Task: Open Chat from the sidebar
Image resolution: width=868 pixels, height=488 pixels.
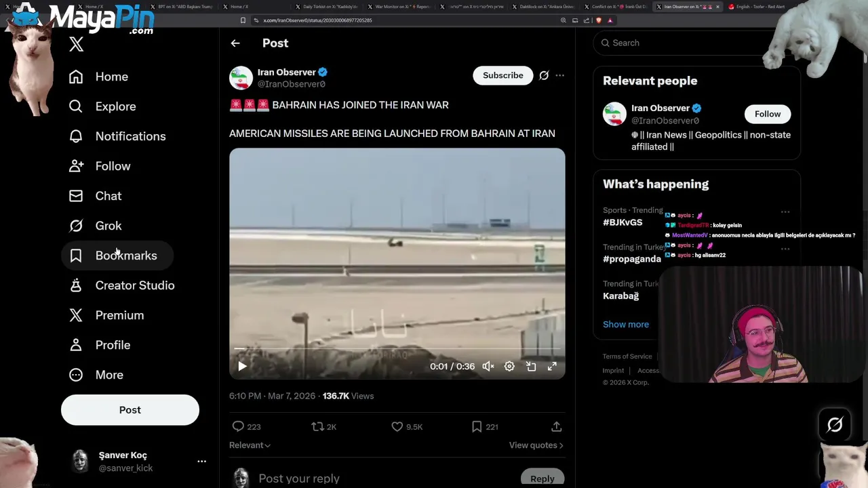Action: pos(96,196)
